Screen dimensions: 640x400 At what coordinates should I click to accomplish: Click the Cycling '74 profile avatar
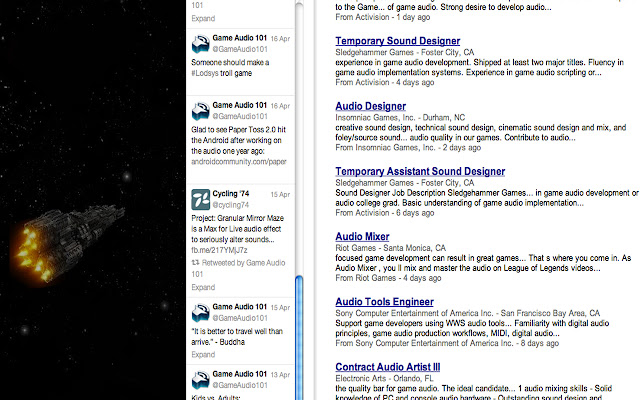[200, 200]
